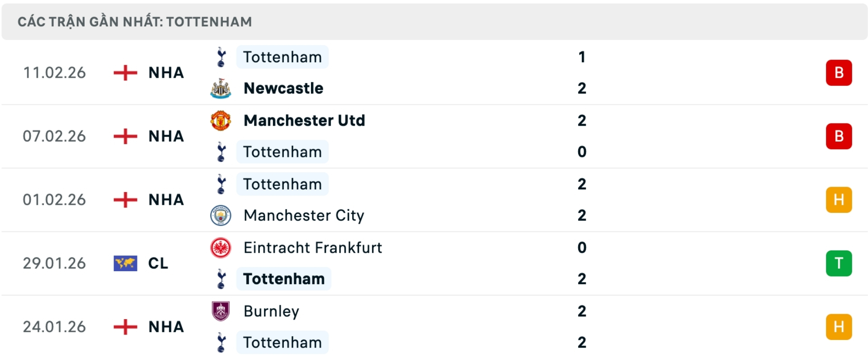Click the England flag beside 11.02.26
The height and width of the screenshot is (358, 868).
[x=125, y=73]
